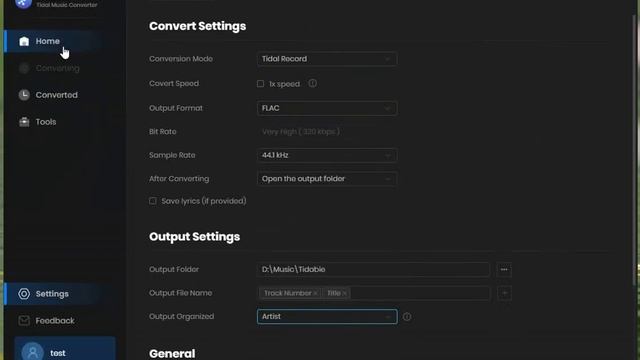Image resolution: width=640 pixels, height=360 pixels.
Task: Click the Output Folder label
Action: point(174,269)
